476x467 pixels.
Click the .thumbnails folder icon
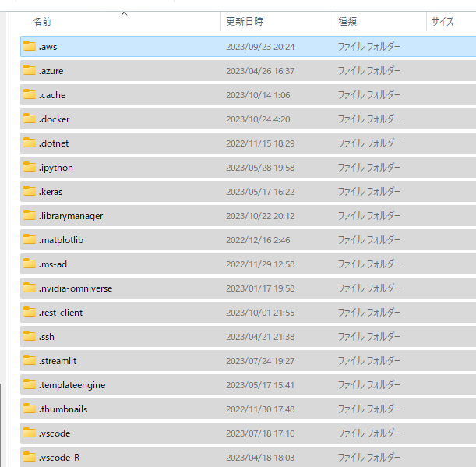(30, 409)
